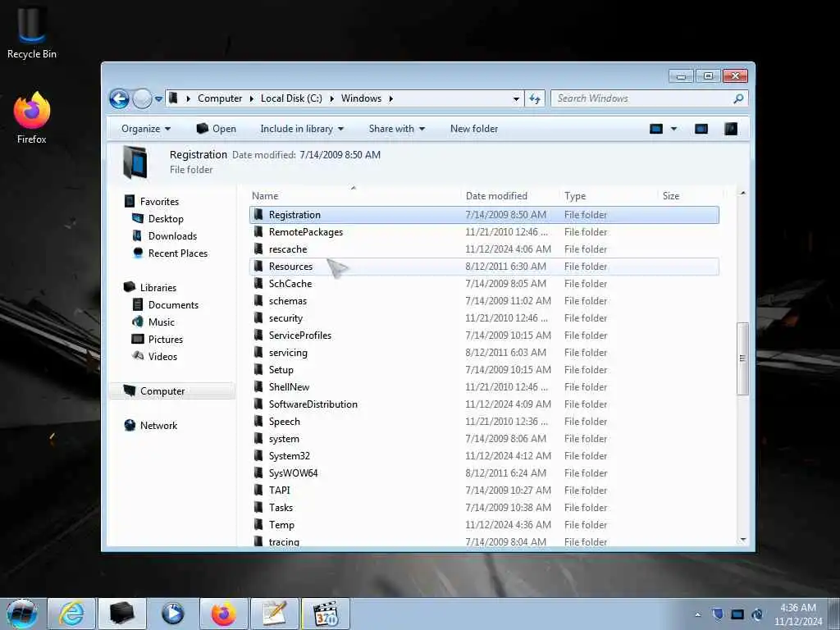
Task: Click the New folder button
Action: [474, 129]
